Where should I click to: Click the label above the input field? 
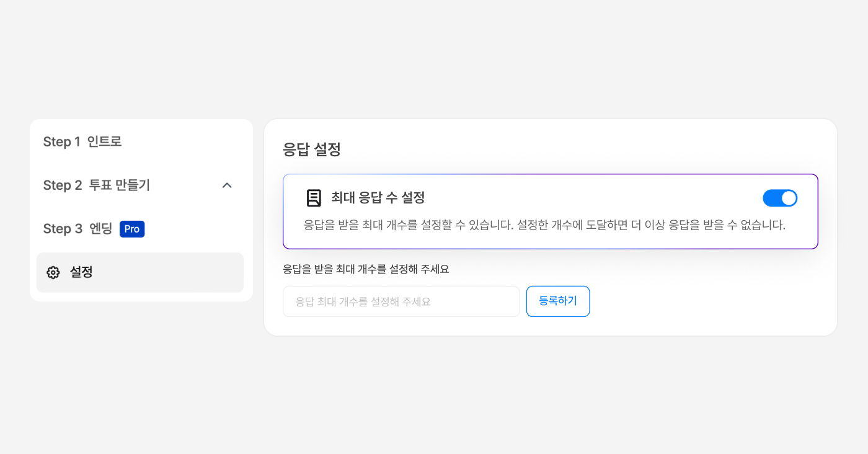click(366, 269)
